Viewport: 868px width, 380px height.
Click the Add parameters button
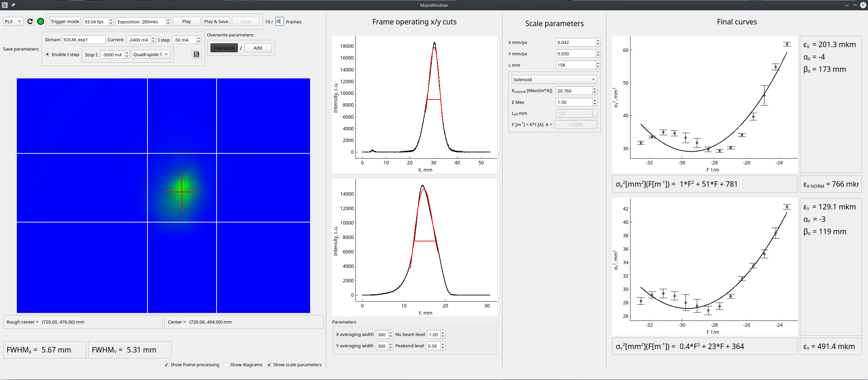[x=256, y=47]
